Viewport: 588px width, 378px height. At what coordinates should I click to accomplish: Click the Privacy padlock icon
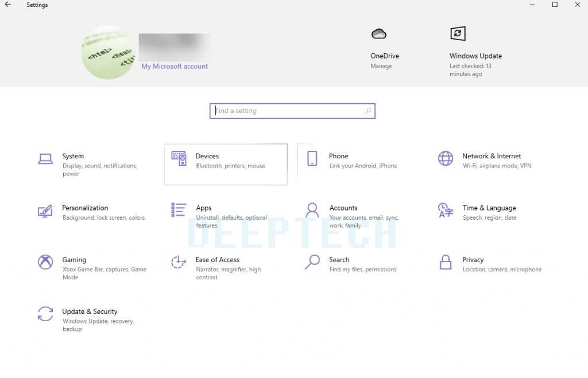pyautogui.click(x=446, y=262)
